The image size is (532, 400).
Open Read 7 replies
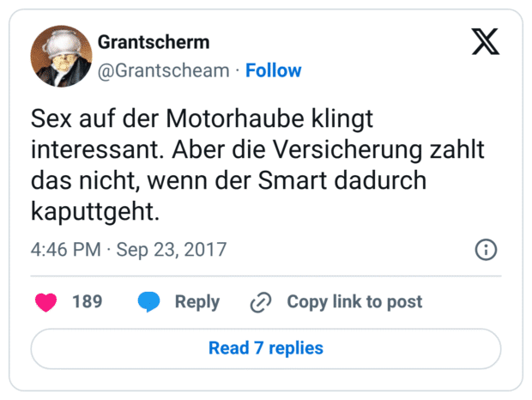click(x=266, y=348)
